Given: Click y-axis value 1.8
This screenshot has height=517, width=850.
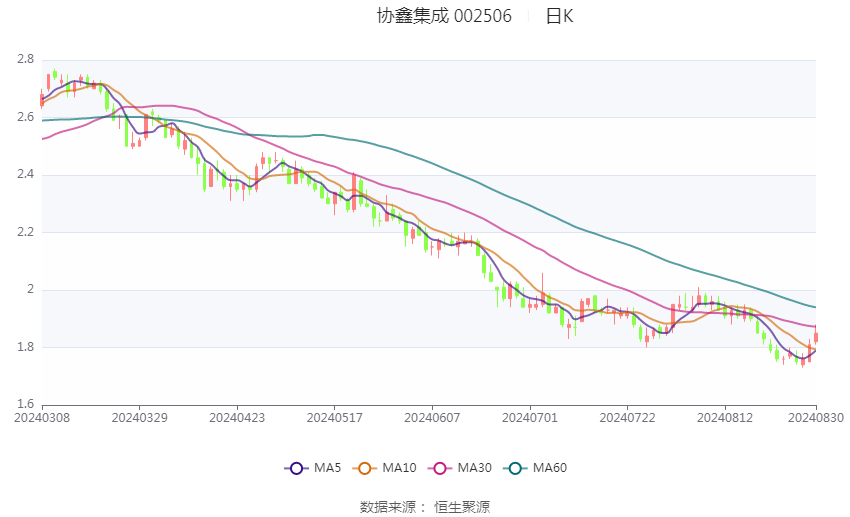Looking at the screenshot, I should pos(25,347).
